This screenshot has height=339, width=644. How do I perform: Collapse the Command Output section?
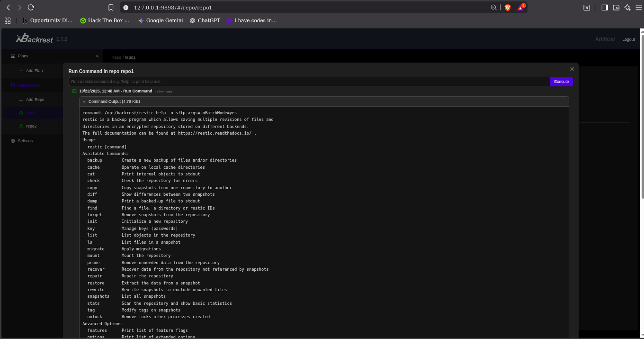(x=84, y=101)
